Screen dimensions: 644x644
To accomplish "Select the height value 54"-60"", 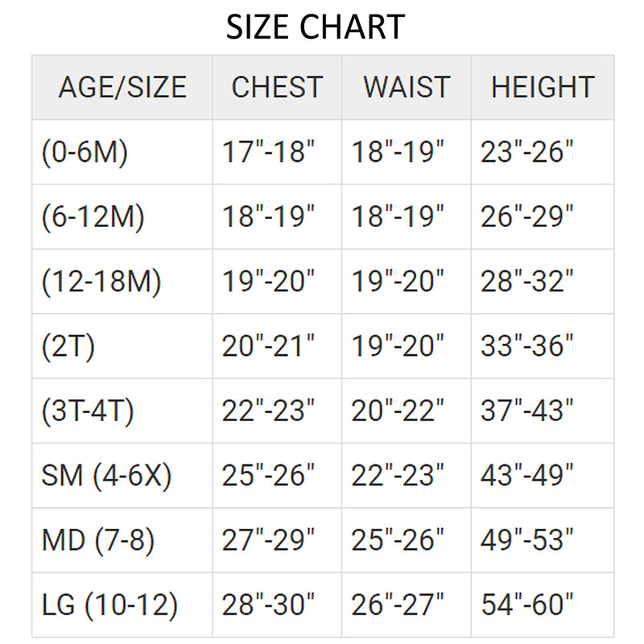I will tap(527, 605).
